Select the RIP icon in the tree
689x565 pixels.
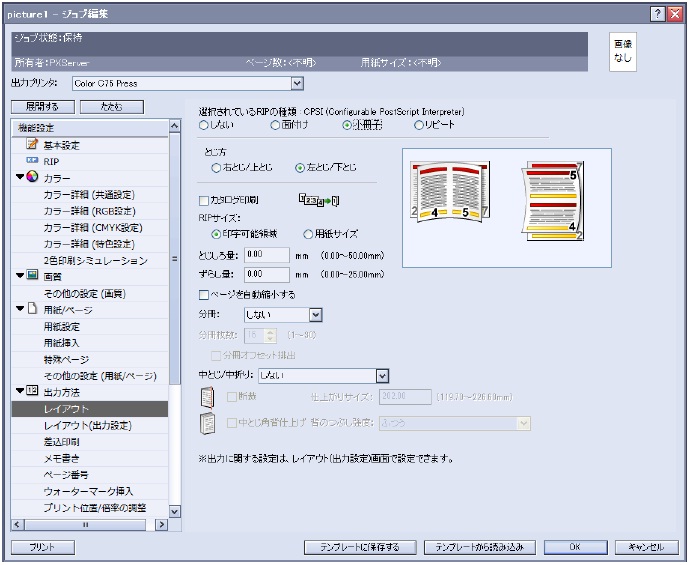(x=31, y=161)
